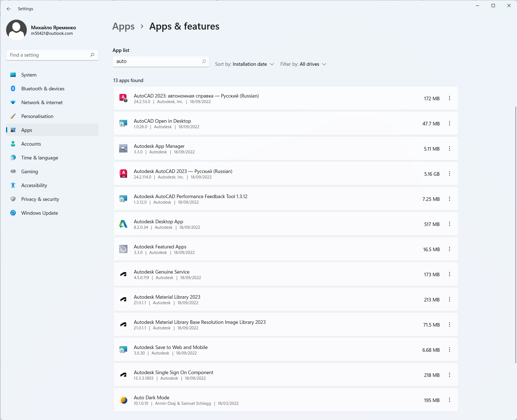Click the 'Auto Dark Mode' app name
517x420 pixels.
(x=152, y=398)
